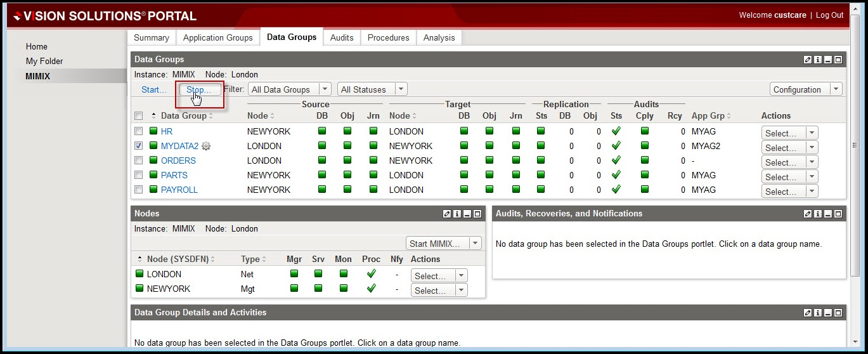This screenshot has height=354, width=868.
Task: Toggle the select-all checkbox in table header
Action: (x=139, y=116)
